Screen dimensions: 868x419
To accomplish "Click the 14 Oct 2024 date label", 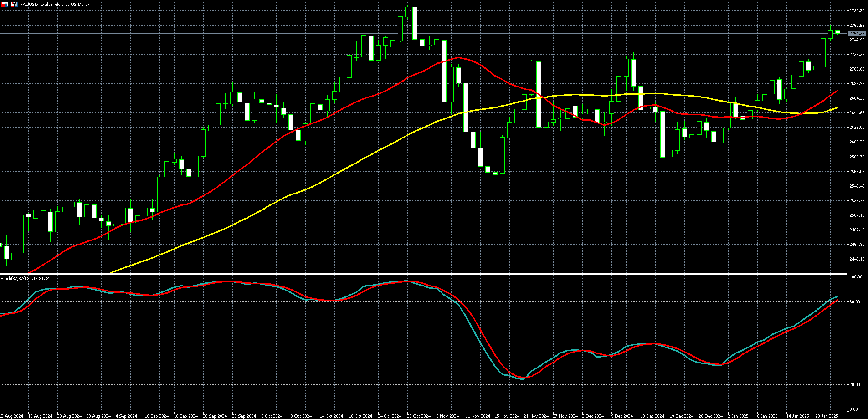I will point(332,416).
